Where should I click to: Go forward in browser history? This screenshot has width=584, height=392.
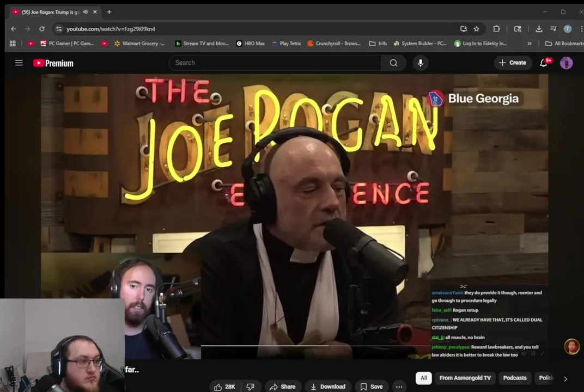[x=28, y=29]
